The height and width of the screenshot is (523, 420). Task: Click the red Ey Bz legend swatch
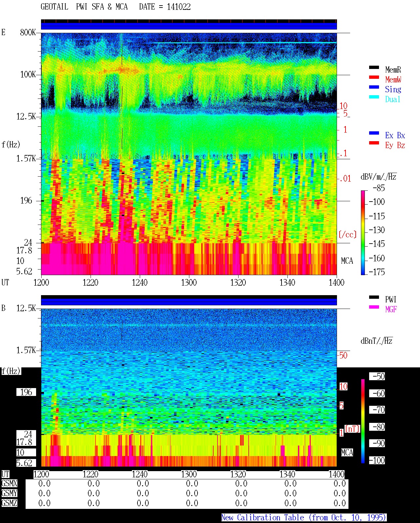[374, 143]
